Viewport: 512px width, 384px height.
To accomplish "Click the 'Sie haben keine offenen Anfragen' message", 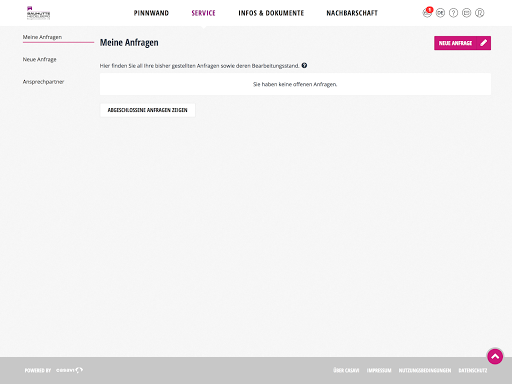I will (295, 84).
